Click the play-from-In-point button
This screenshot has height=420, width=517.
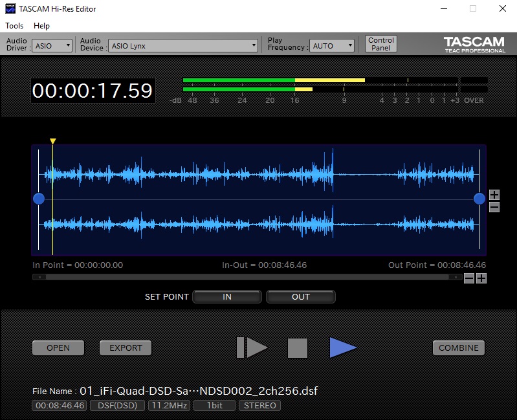252,348
